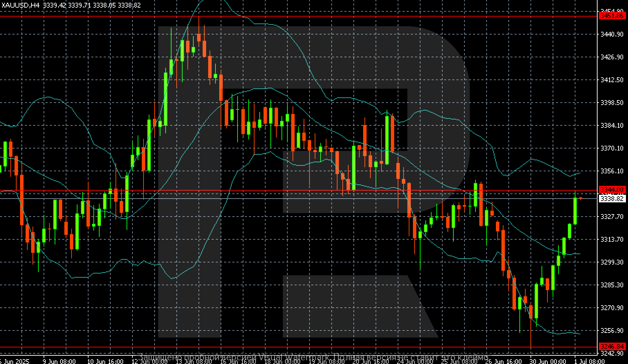Click the 3327.70 price axis label
The image size is (628, 364).
coord(612,217)
